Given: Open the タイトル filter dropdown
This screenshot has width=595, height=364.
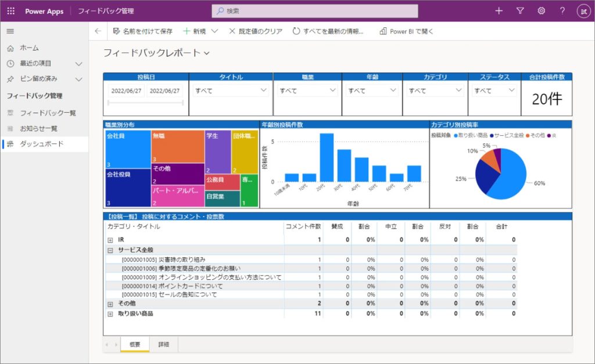Looking at the screenshot, I should point(231,91).
